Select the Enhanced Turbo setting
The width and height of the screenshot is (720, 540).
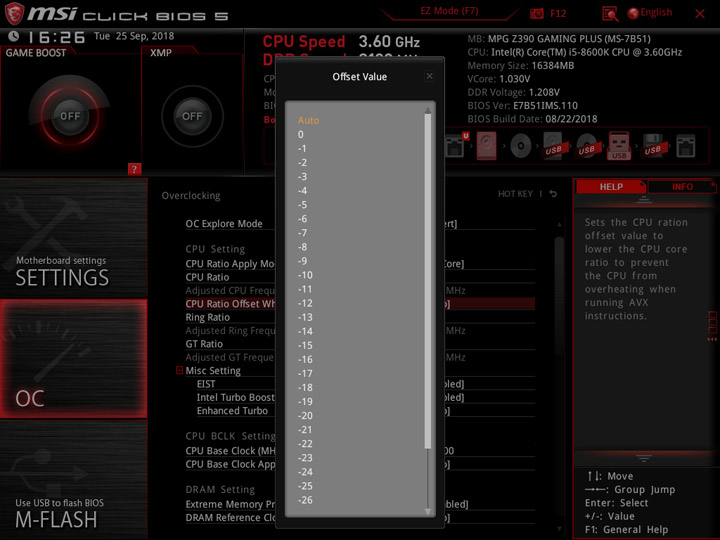pos(366,411)
